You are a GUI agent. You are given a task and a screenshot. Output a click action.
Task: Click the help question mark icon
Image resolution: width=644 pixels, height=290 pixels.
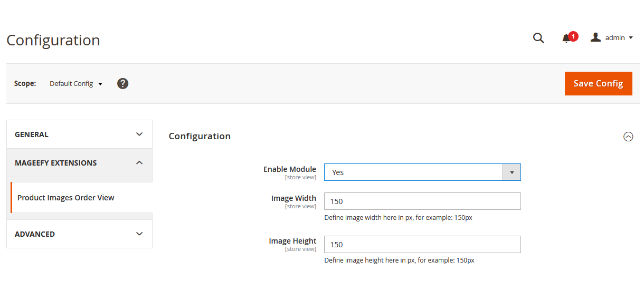[x=122, y=83]
